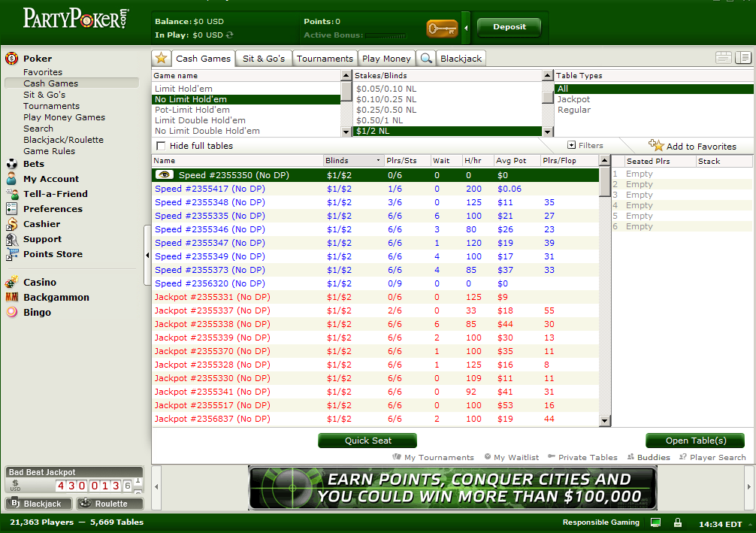Viewport: 756px width, 533px height.
Task: Select table Jackpot #2355338 (No DP)
Action: click(376, 324)
